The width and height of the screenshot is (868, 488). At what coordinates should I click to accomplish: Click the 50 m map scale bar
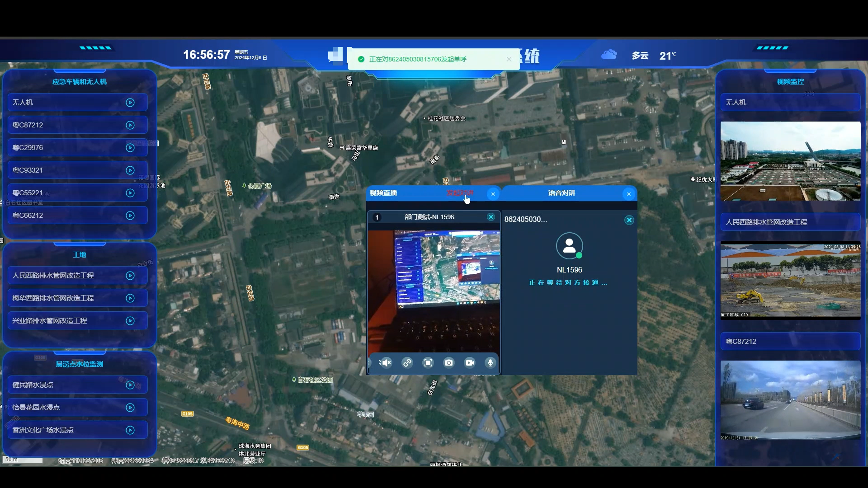[23, 460]
